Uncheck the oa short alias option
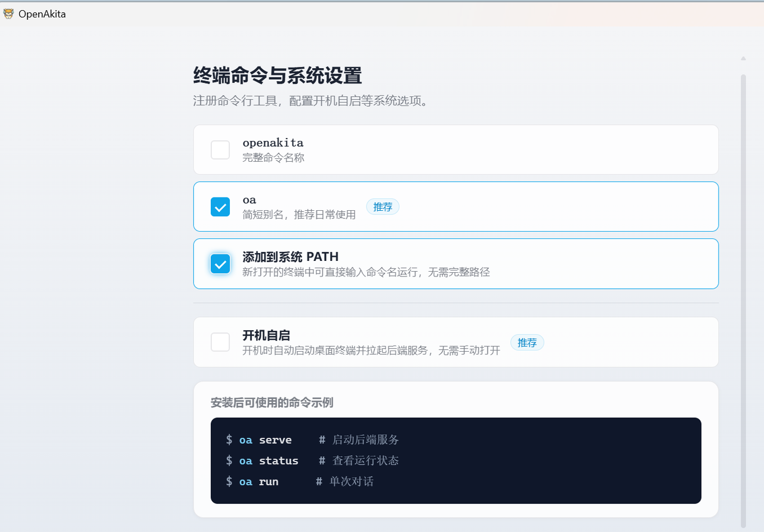 pos(220,207)
